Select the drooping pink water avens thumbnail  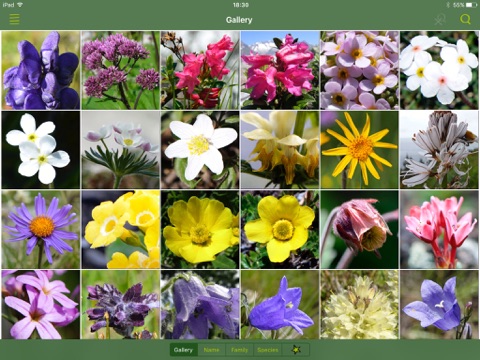pos(360,230)
